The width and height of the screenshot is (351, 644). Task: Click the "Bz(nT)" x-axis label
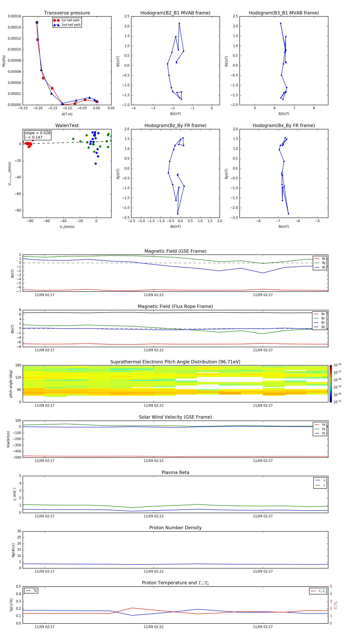click(175, 227)
